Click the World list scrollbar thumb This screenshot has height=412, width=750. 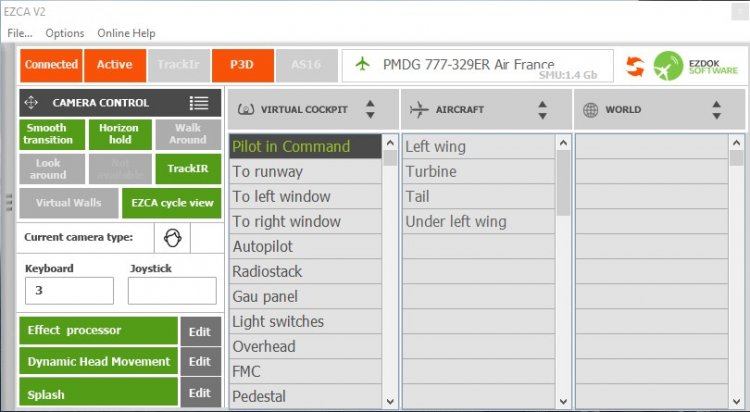click(737, 158)
